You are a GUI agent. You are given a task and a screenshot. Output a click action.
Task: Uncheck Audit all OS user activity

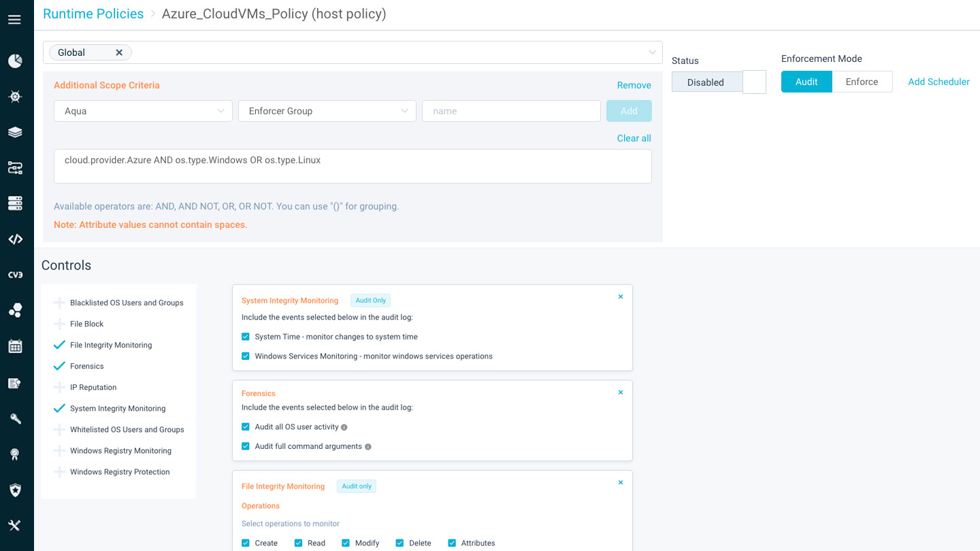click(246, 427)
